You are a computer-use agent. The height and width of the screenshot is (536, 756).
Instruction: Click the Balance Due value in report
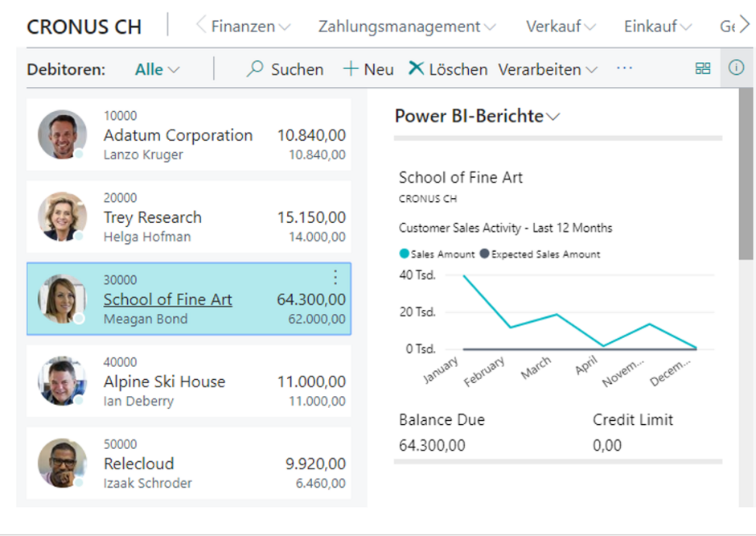point(432,445)
